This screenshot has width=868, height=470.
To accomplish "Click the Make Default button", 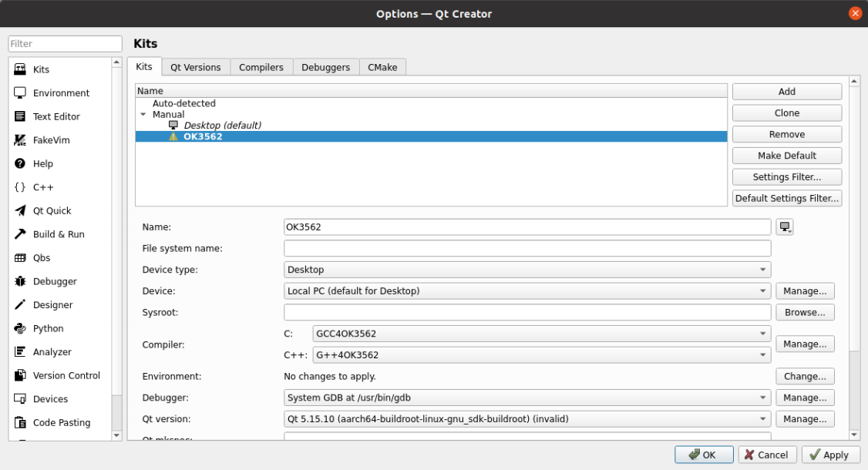I will click(x=786, y=156).
